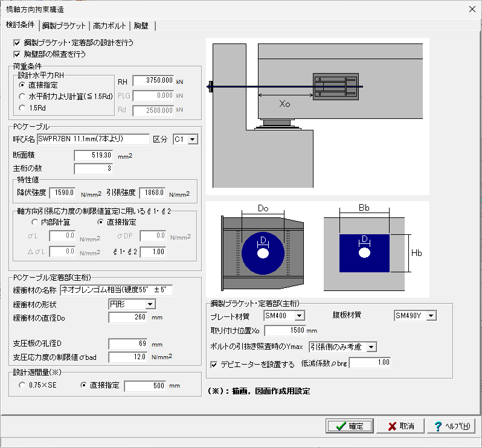Open プレート材質 SM400 dropdown
Screen dimensions: 482x448
coord(299,315)
